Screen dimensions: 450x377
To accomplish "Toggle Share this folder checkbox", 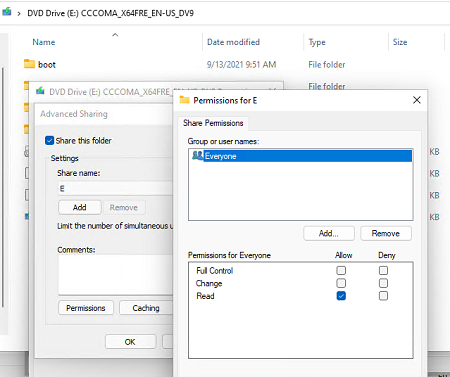I will 49,140.
